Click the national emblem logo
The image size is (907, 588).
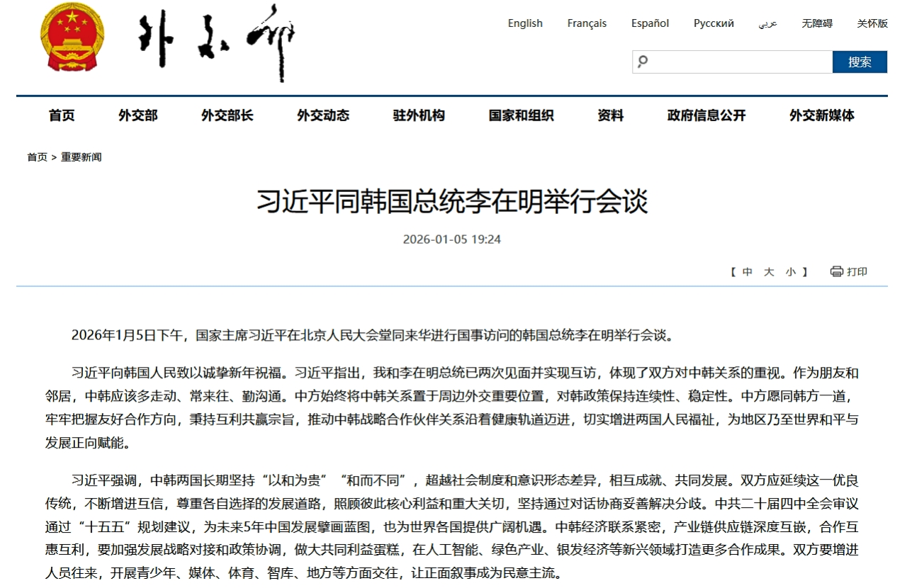point(72,38)
